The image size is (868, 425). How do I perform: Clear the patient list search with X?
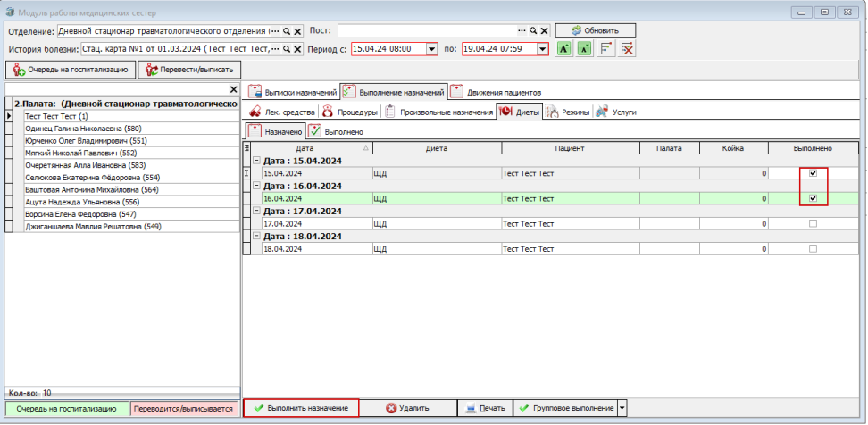click(x=234, y=89)
